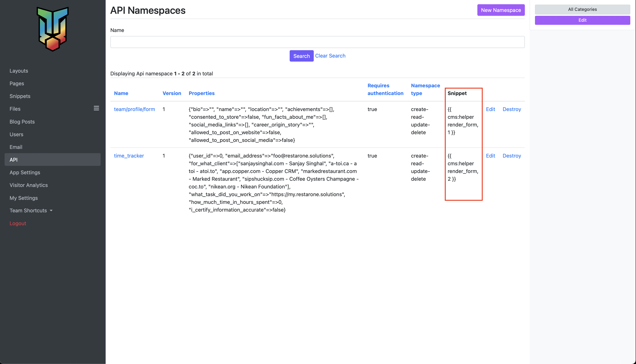Click the shield logo in sidebar
Image resolution: width=636 pixels, height=364 pixels.
pos(53,29)
